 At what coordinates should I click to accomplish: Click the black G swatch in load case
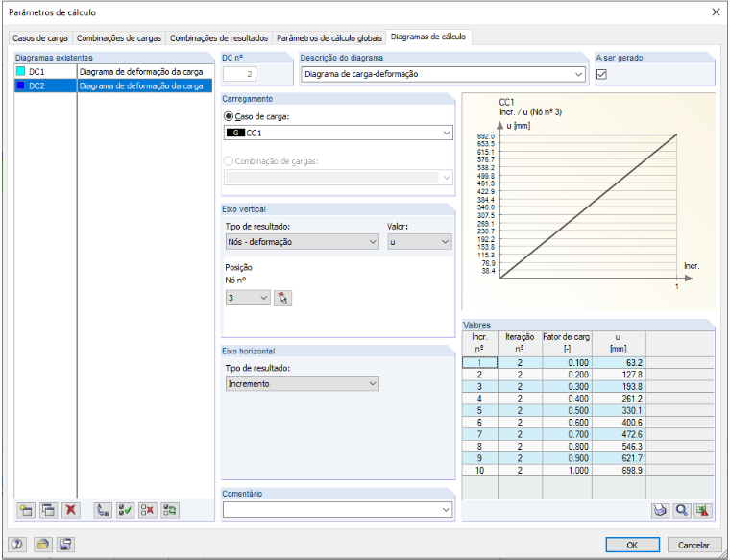click(x=235, y=134)
